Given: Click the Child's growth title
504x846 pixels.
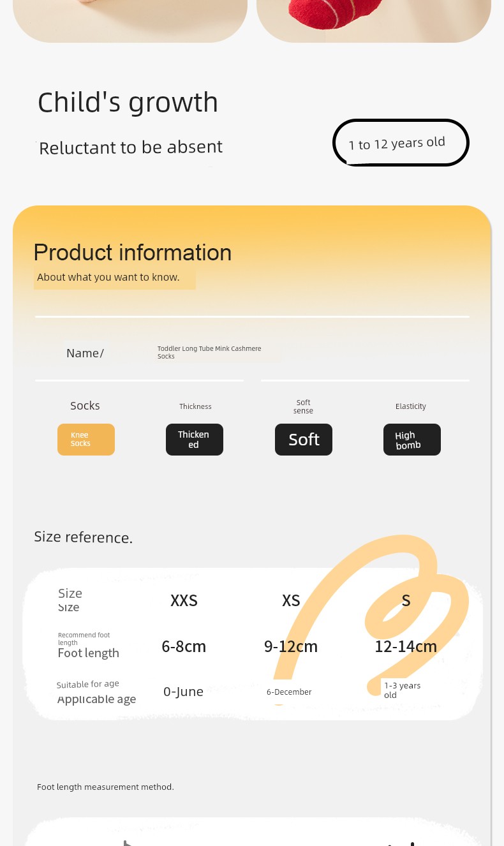Looking at the screenshot, I should point(128,102).
